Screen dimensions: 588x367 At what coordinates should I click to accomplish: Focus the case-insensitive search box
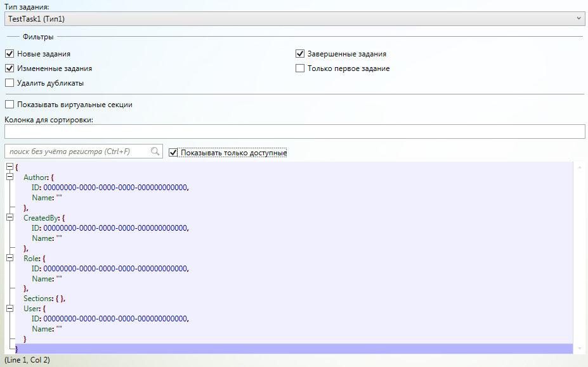pyautogui.click(x=76, y=151)
